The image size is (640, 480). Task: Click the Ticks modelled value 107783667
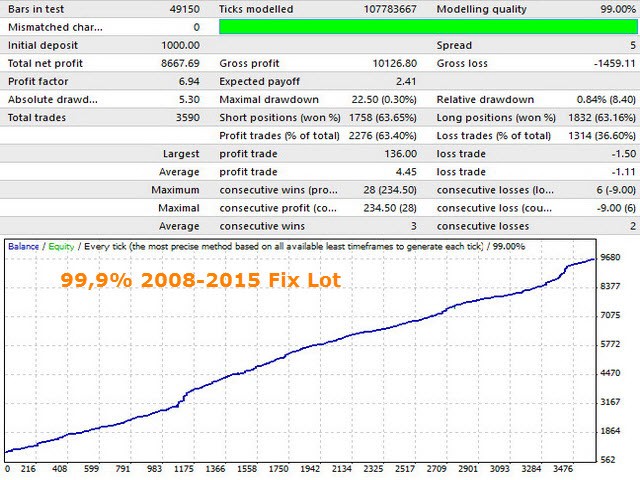390,9
